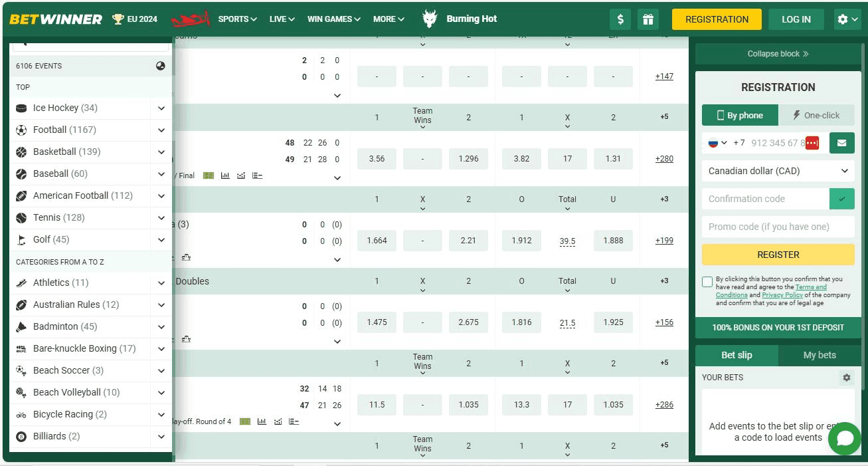
Task: Select the email envelope registration icon
Action: pyautogui.click(x=841, y=143)
